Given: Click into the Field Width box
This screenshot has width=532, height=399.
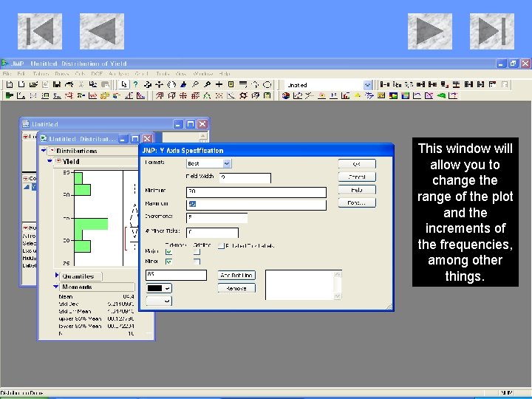Looking at the screenshot, I should [245, 178].
